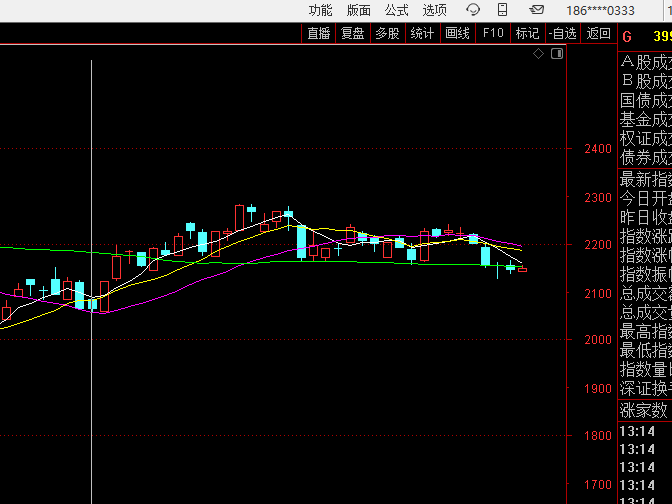The image size is (672, 504).
Task: Click the 标记 mark button
Action: coord(527,33)
